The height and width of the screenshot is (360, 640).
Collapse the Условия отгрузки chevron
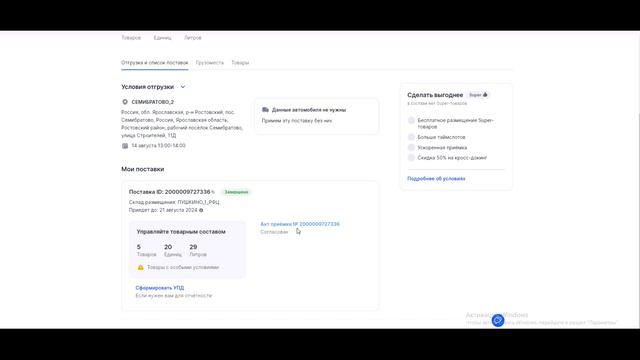(x=183, y=87)
